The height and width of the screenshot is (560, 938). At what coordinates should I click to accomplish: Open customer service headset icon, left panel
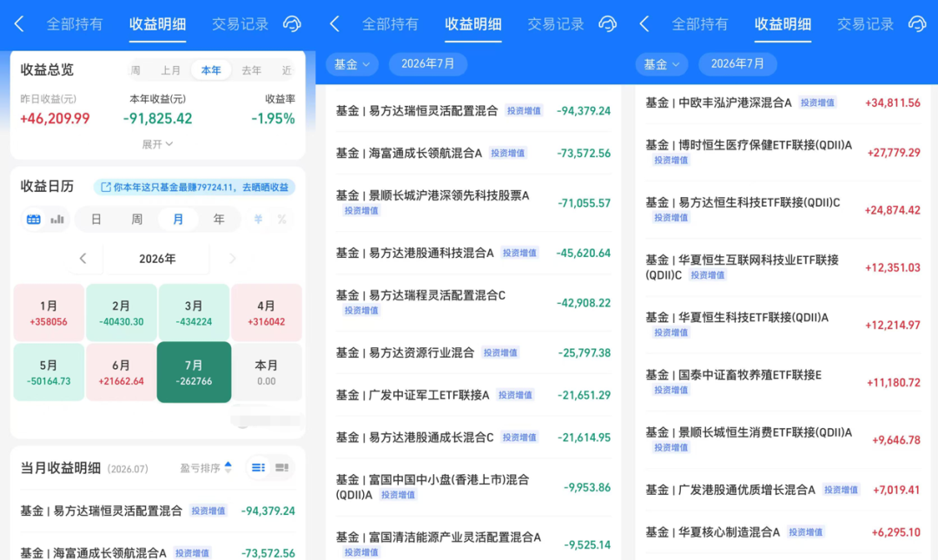(x=292, y=24)
